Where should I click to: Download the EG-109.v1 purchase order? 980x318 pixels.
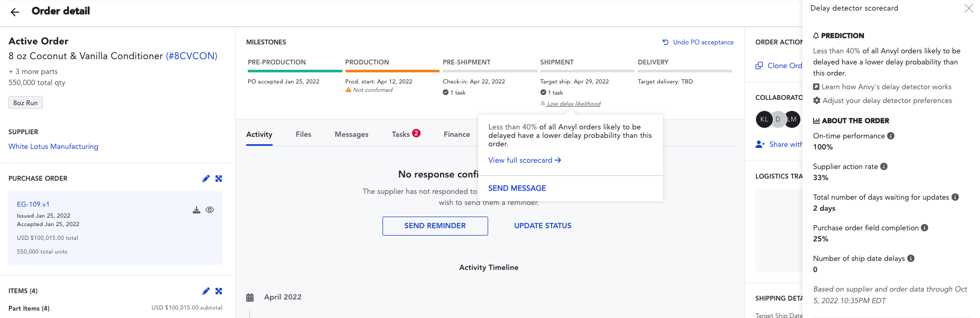point(197,210)
